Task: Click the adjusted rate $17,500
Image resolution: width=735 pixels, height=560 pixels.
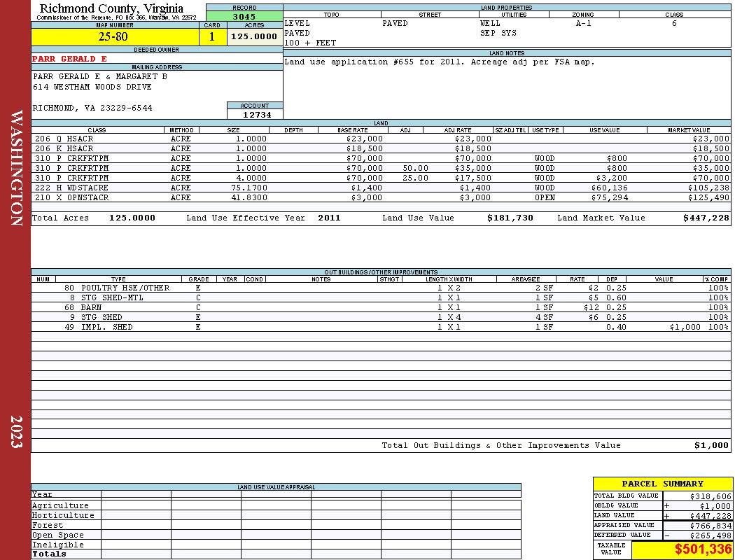Action: pyautogui.click(x=473, y=178)
